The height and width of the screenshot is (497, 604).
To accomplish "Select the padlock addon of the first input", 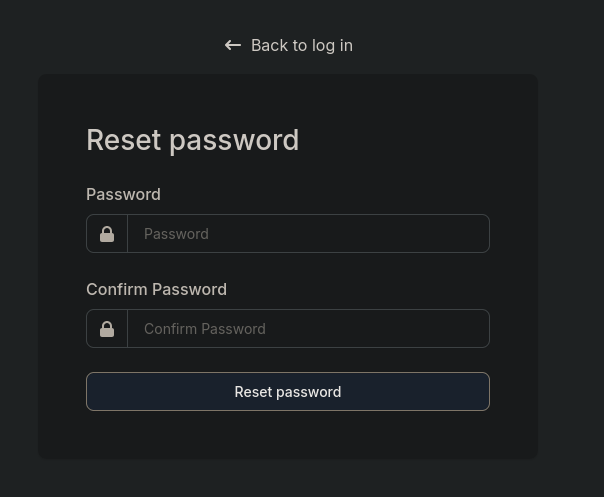I will [x=107, y=234].
